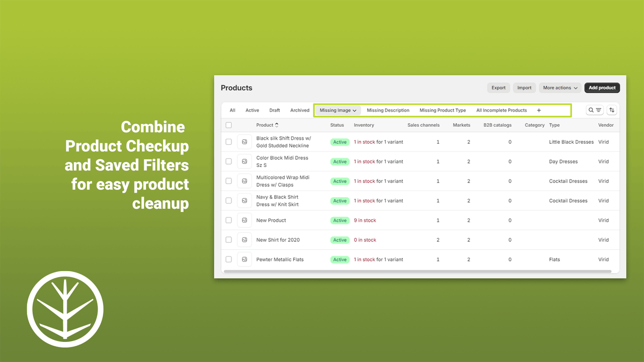Screen dimensions: 644x362
Task: Select the checkbox for Navy & Black Shirt Dress
Action: click(228, 200)
